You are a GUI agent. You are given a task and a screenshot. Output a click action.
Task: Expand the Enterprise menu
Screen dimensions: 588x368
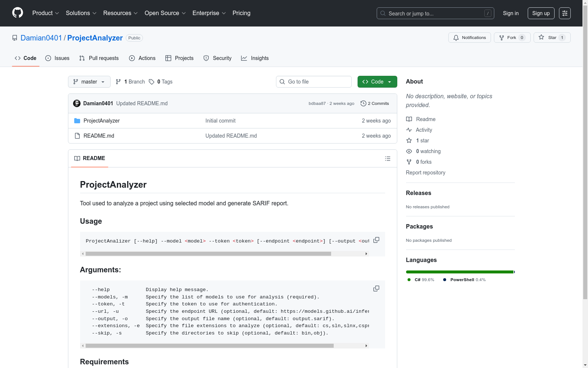209,13
